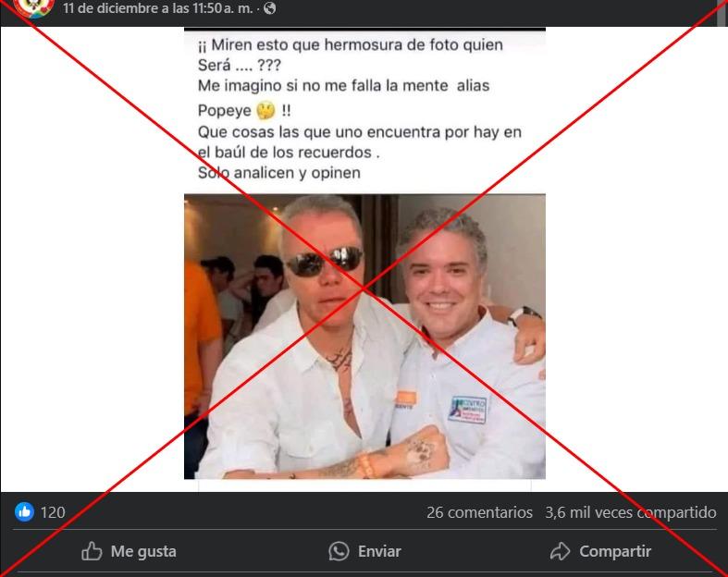Click the thumbs-up Me gusta icon

click(92, 551)
